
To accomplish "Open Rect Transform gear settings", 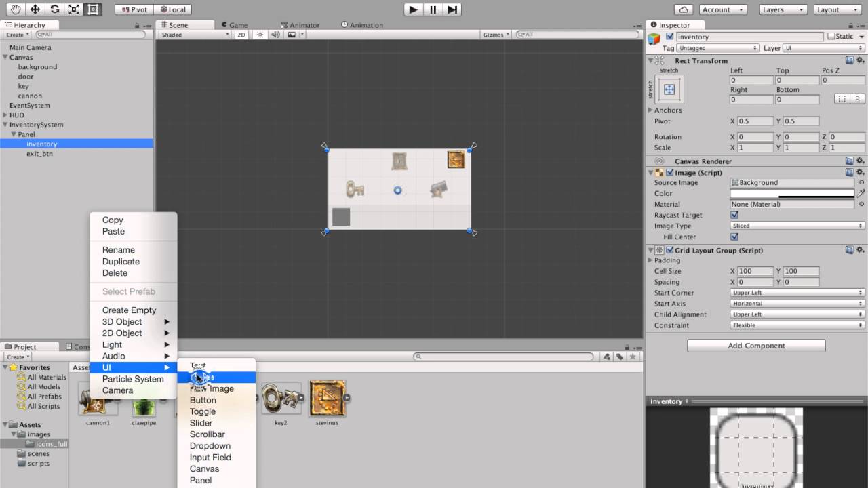I will (860, 60).
